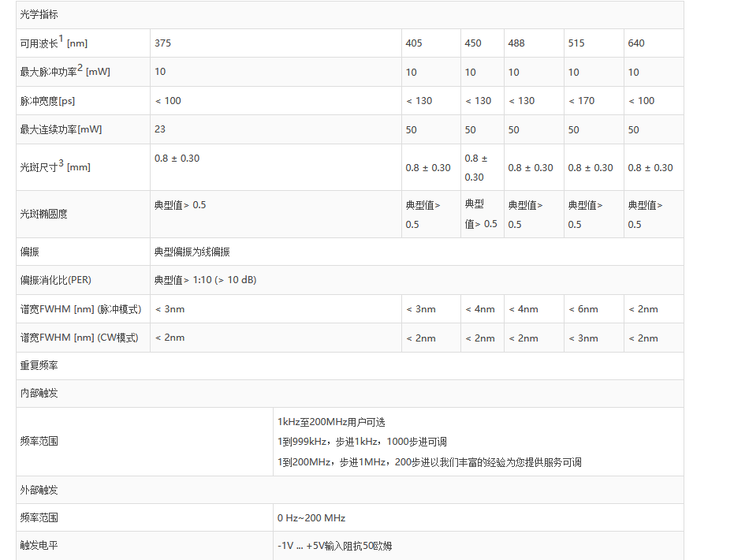749x560 pixels.
Task: Select the 典型值> 1:10 (> 10 dB) cell
Action: point(205,280)
